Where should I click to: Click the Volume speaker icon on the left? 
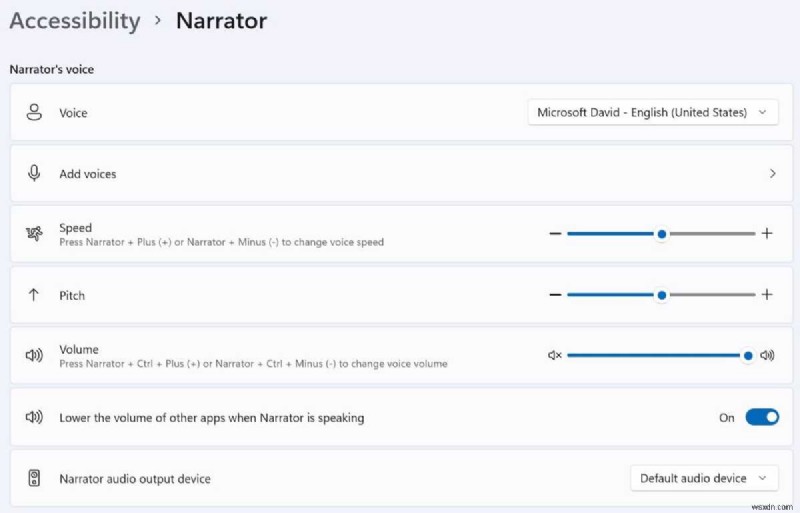point(34,355)
